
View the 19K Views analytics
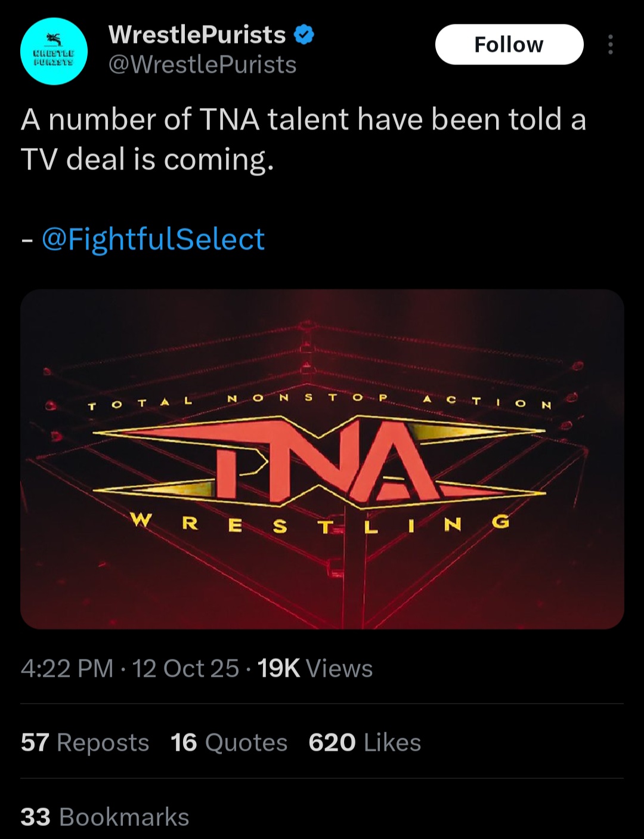coord(315,669)
